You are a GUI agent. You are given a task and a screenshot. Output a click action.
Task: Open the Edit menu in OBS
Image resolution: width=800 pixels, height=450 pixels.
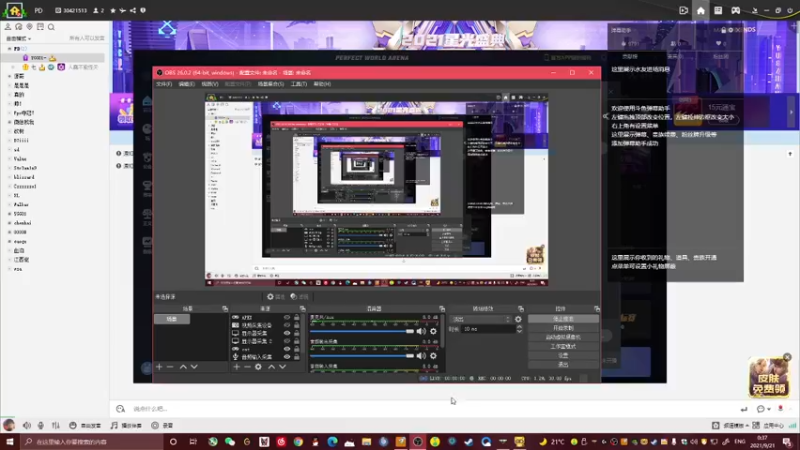click(x=186, y=84)
